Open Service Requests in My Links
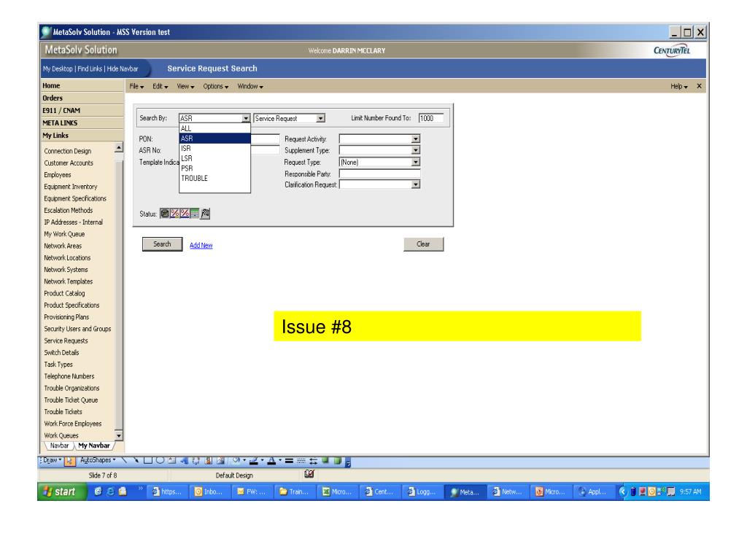 click(x=66, y=341)
